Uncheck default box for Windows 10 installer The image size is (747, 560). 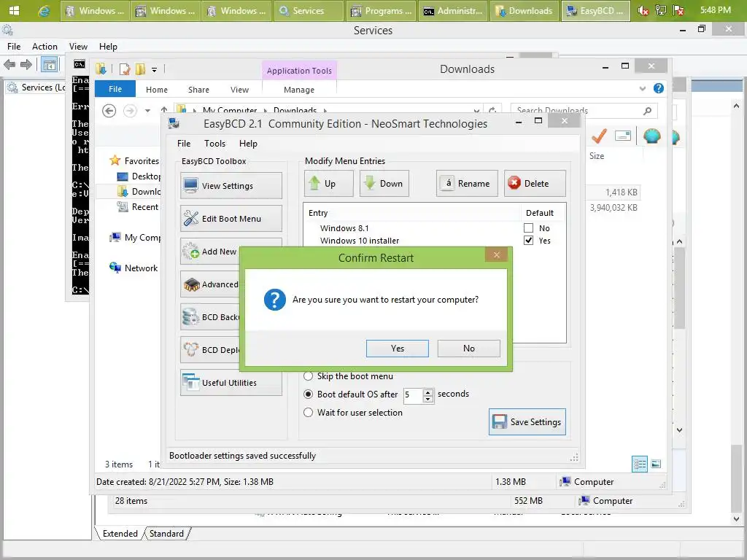[528, 241]
